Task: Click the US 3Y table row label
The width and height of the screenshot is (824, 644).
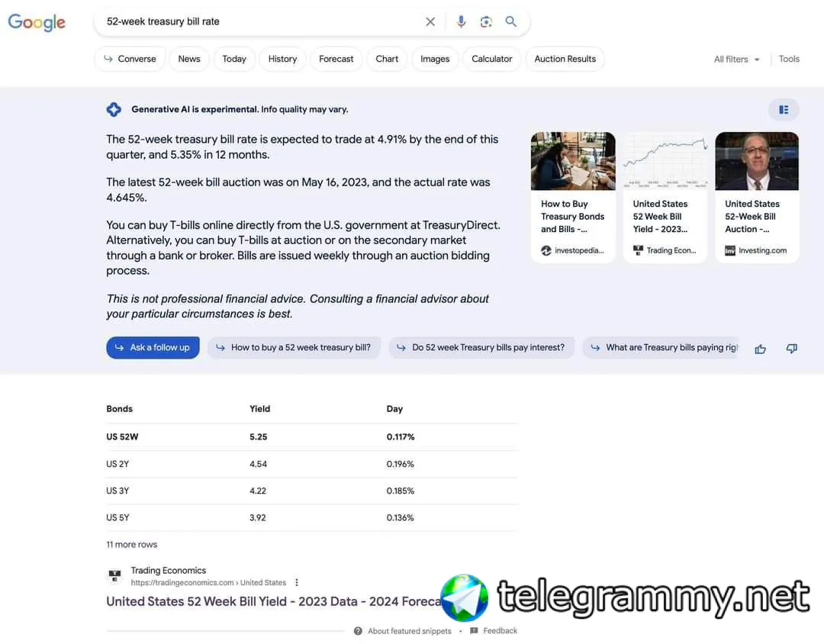Action: (x=117, y=491)
